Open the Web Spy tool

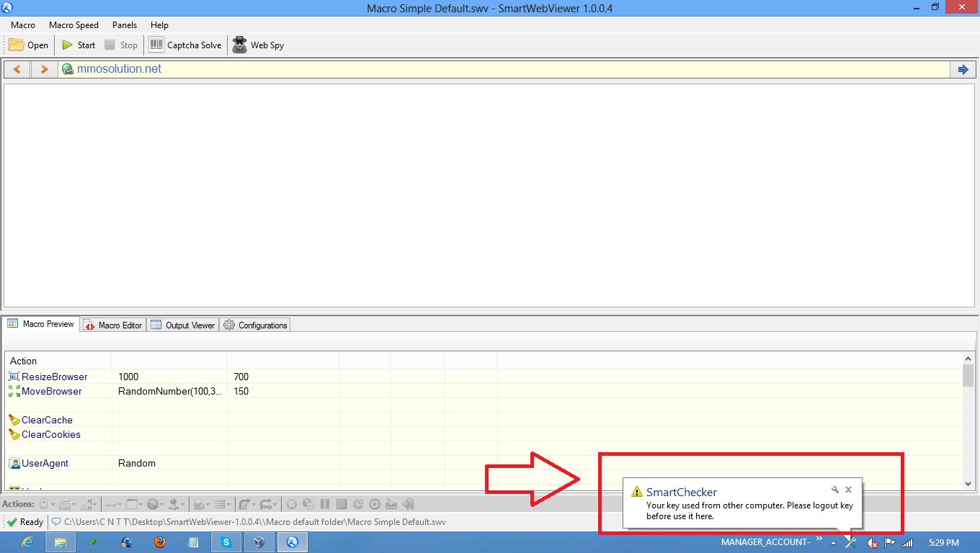click(x=258, y=45)
